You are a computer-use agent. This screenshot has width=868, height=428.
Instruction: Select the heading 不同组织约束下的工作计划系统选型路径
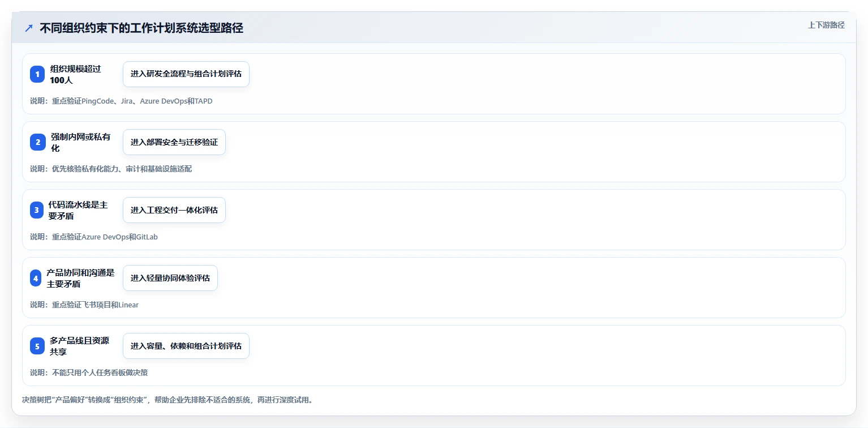coord(141,28)
